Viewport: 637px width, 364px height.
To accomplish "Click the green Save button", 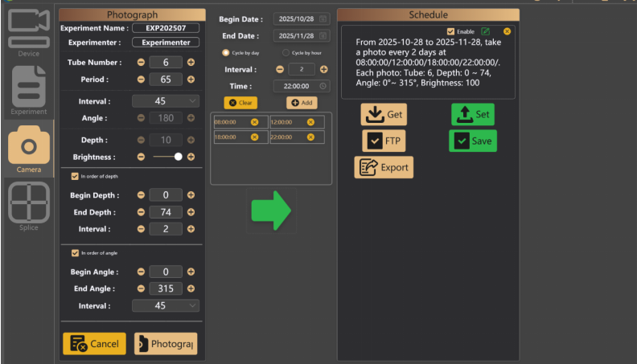I will 472,141.
